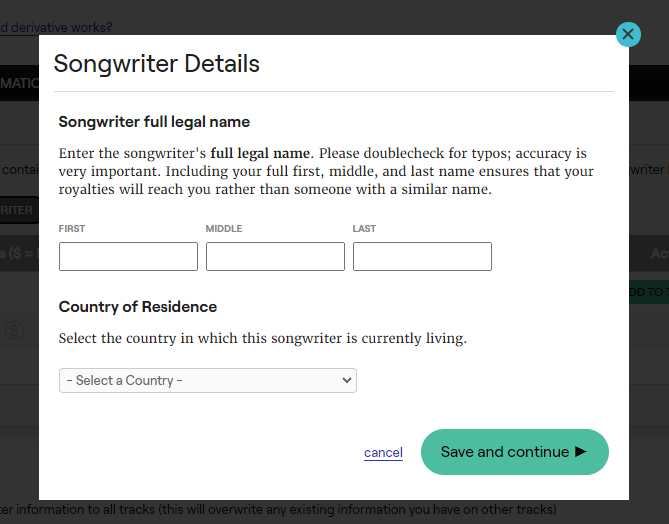Select the LAST name input field
Screen dimensions: 669x524
pyautogui.click(x=422, y=256)
